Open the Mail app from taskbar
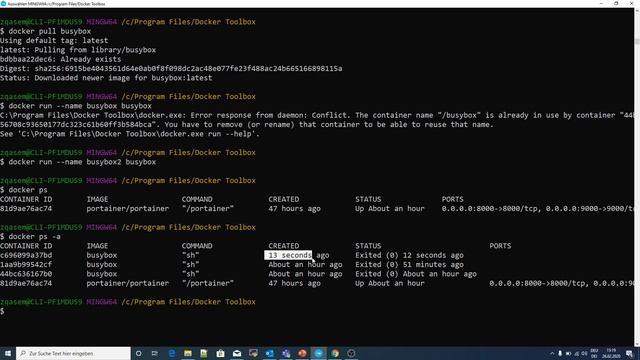This screenshot has height=360, width=640. coord(237,353)
